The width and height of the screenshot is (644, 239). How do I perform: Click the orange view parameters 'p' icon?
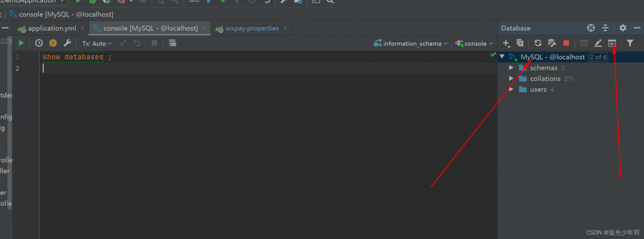[x=53, y=43]
